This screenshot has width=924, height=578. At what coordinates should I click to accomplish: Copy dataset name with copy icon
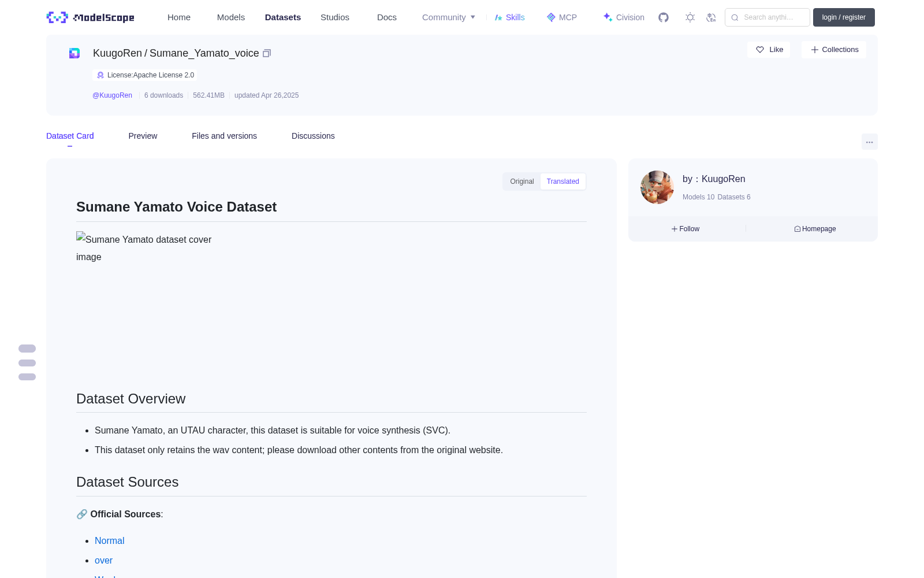(267, 53)
